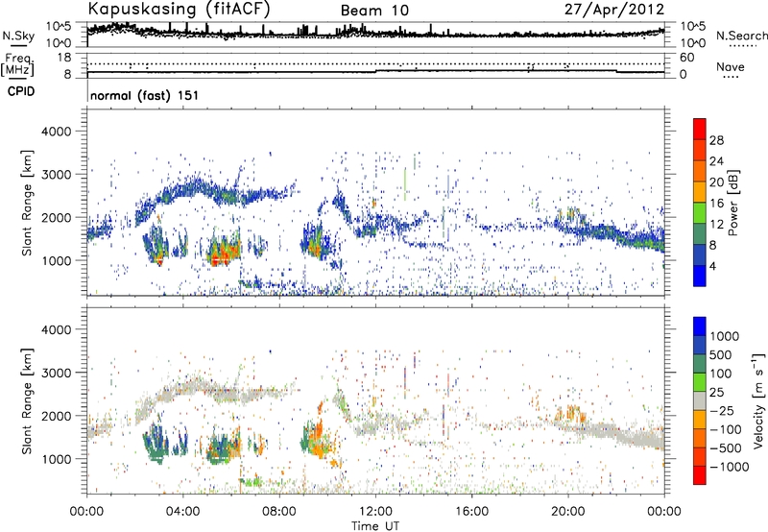Click the '12:00' time tick label
This screenshot has height=532, width=768.
pyautogui.click(x=375, y=512)
